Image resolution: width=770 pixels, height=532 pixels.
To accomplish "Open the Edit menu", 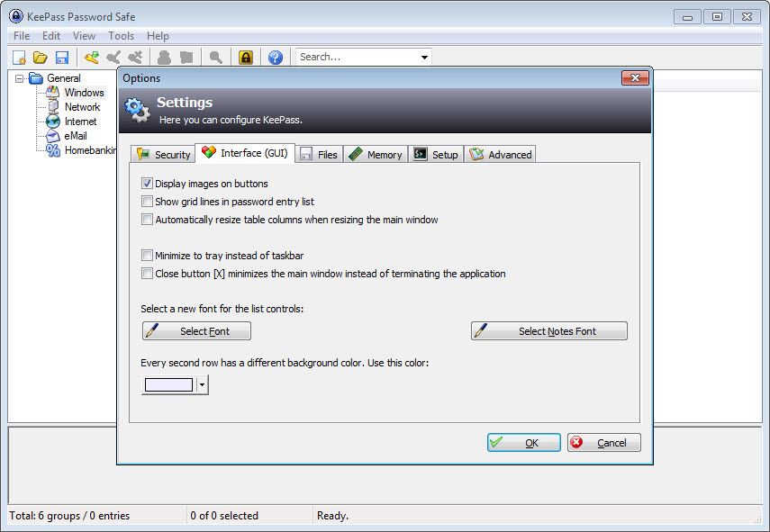I will [x=51, y=36].
